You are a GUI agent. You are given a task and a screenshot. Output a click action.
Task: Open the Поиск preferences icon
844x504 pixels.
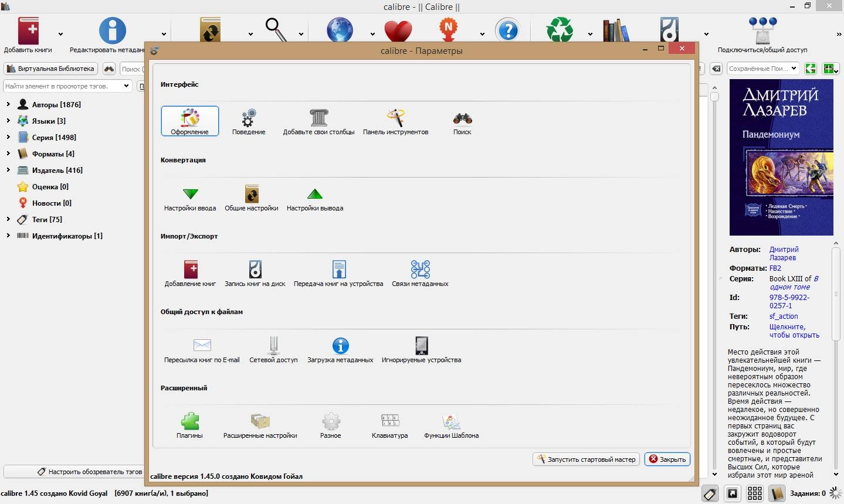coord(462,121)
